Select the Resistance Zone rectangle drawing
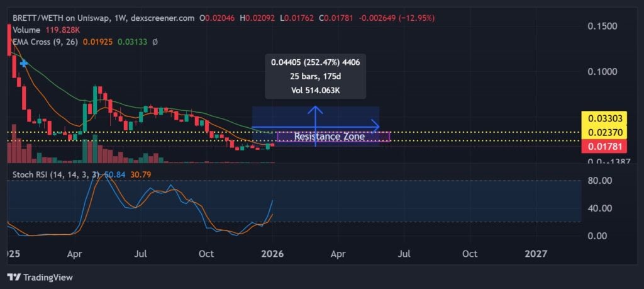The height and width of the screenshot is (289, 644). click(333, 137)
